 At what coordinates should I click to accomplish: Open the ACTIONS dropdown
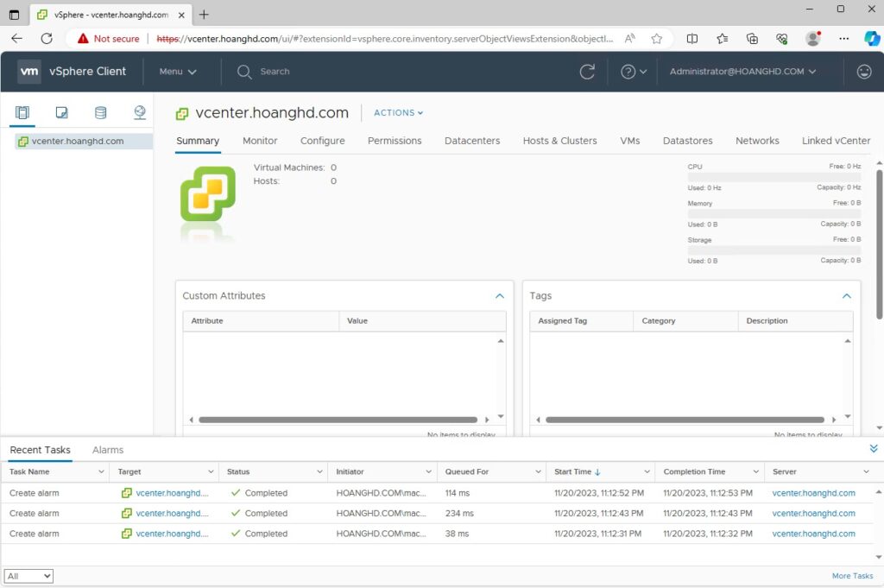[398, 113]
